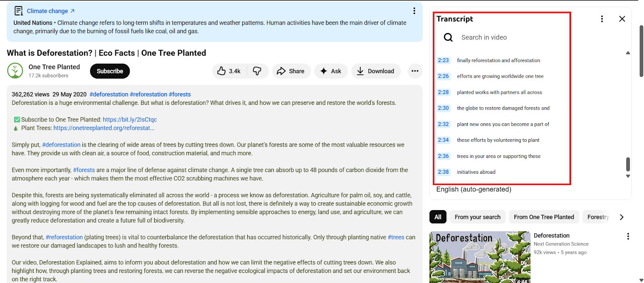Click One Tree Planted channel avatar
The width and height of the screenshot is (644, 283).
coord(15,71)
